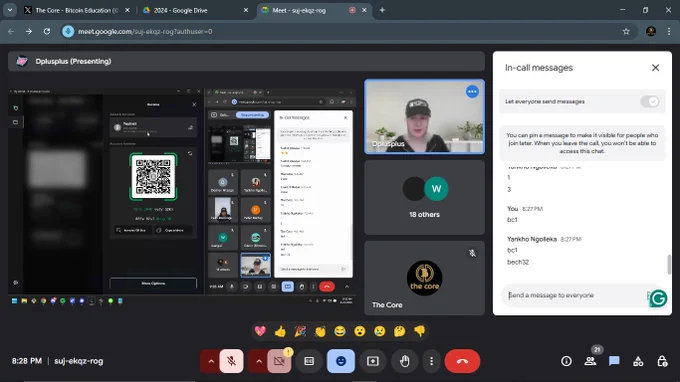Open the activities icon
The image size is (680, 382).
click(638, 361)
